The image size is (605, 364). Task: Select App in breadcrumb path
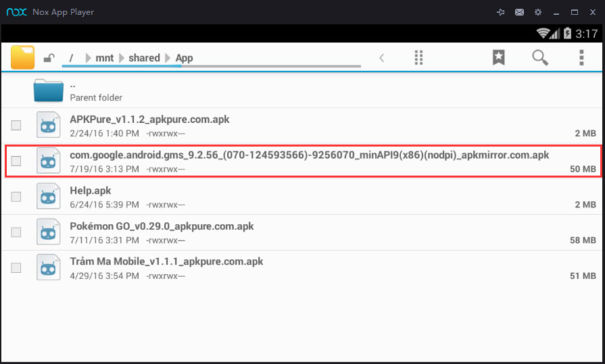184,58
